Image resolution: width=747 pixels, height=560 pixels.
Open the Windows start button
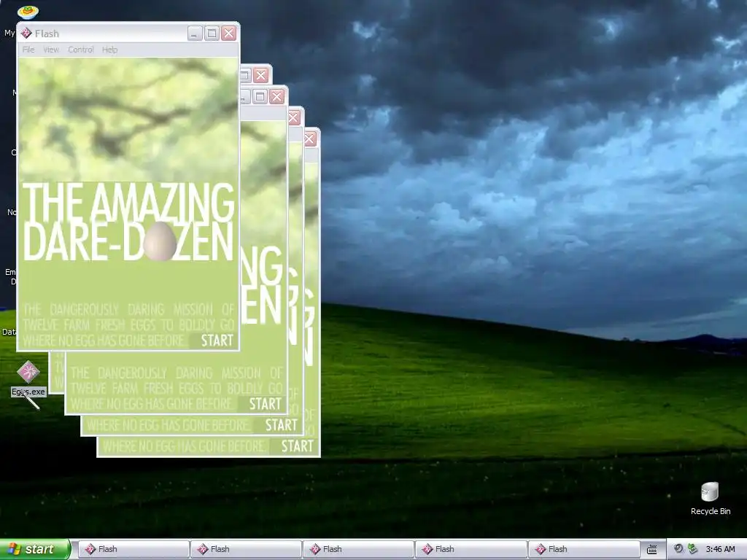34,549
